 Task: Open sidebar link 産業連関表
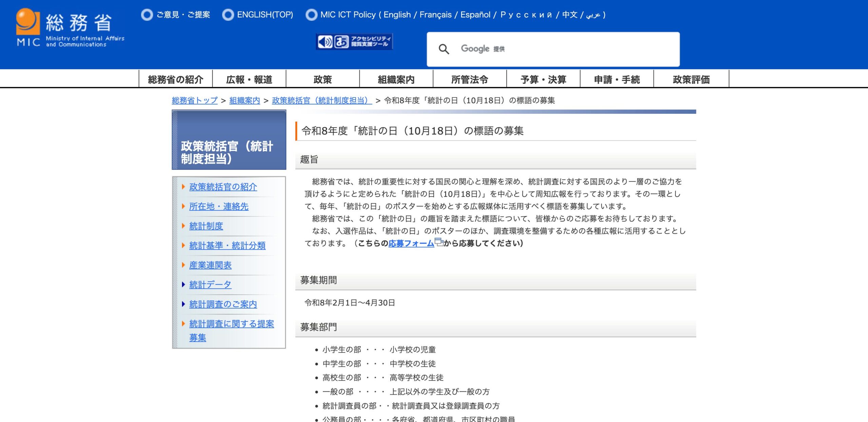210,265
